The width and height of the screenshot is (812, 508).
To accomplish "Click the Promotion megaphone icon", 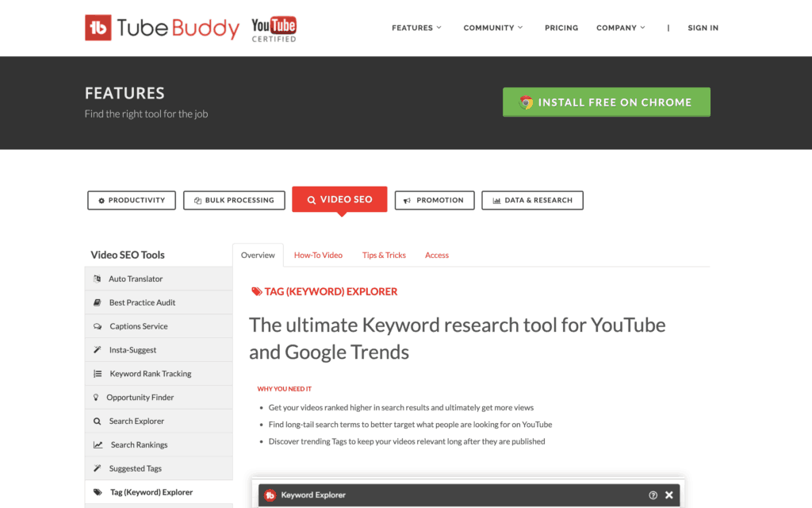I will pyautogui.click(x=407, y=201).
